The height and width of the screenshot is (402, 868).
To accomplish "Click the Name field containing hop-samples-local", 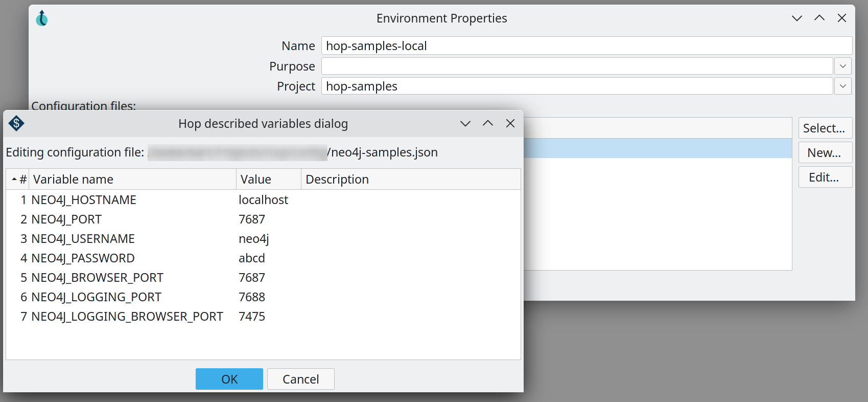I will click(586, 46).
